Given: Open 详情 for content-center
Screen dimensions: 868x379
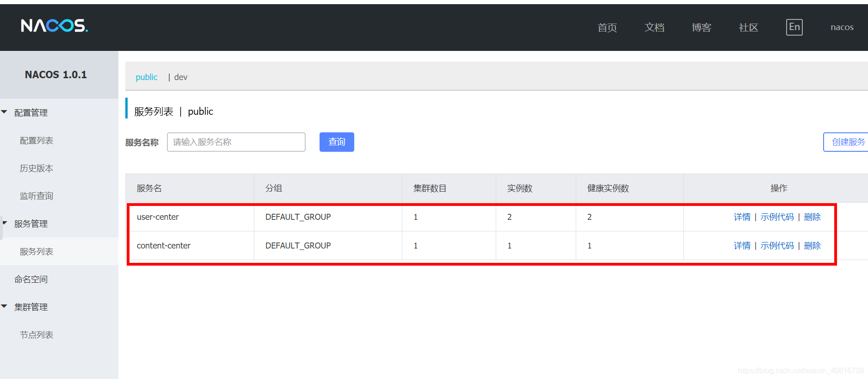Looking at the screenshot, I should [x=742, y=246].
